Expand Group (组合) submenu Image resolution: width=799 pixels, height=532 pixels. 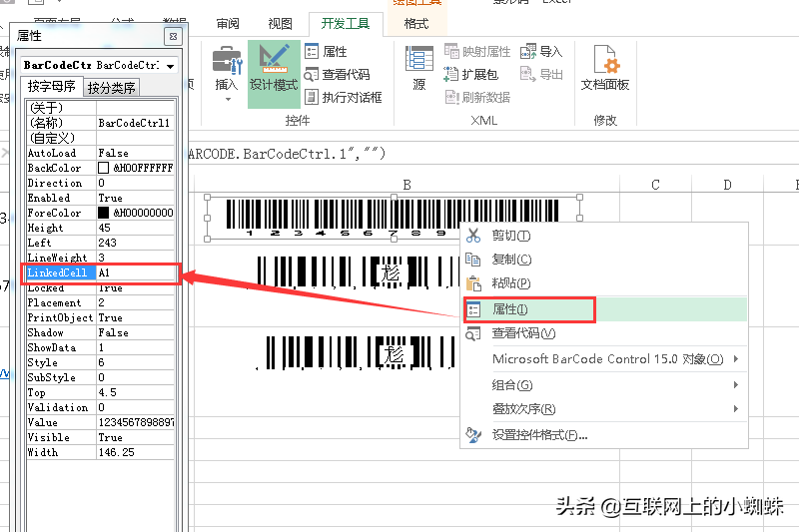click(604, 385)
